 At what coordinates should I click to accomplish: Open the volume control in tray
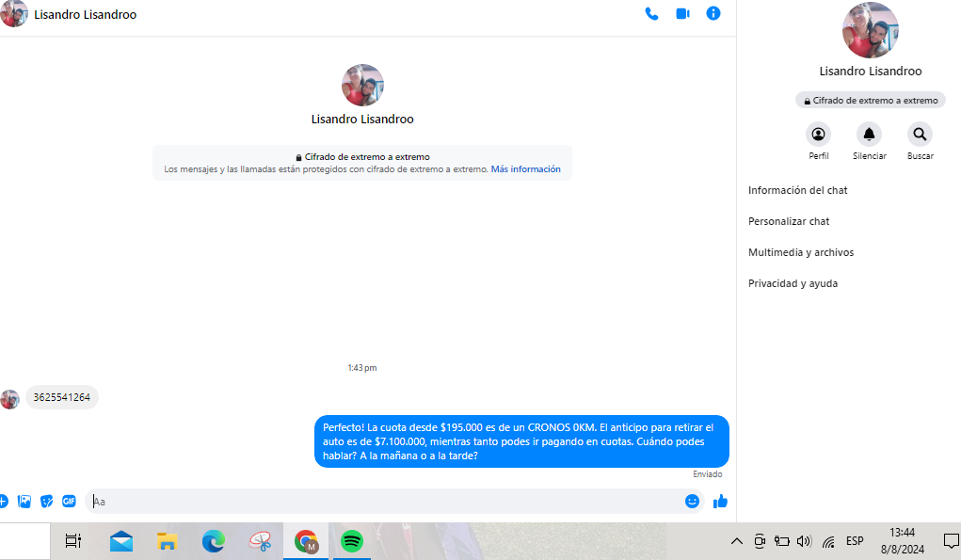point(804,541)
